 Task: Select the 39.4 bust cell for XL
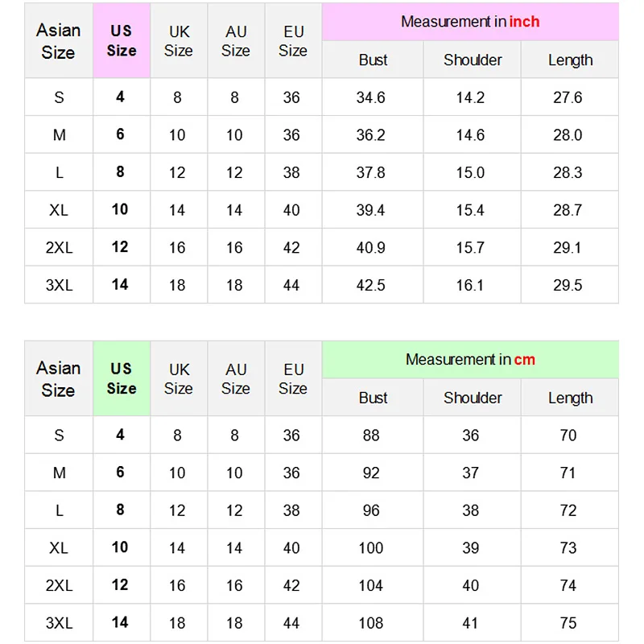click(371, 210)
